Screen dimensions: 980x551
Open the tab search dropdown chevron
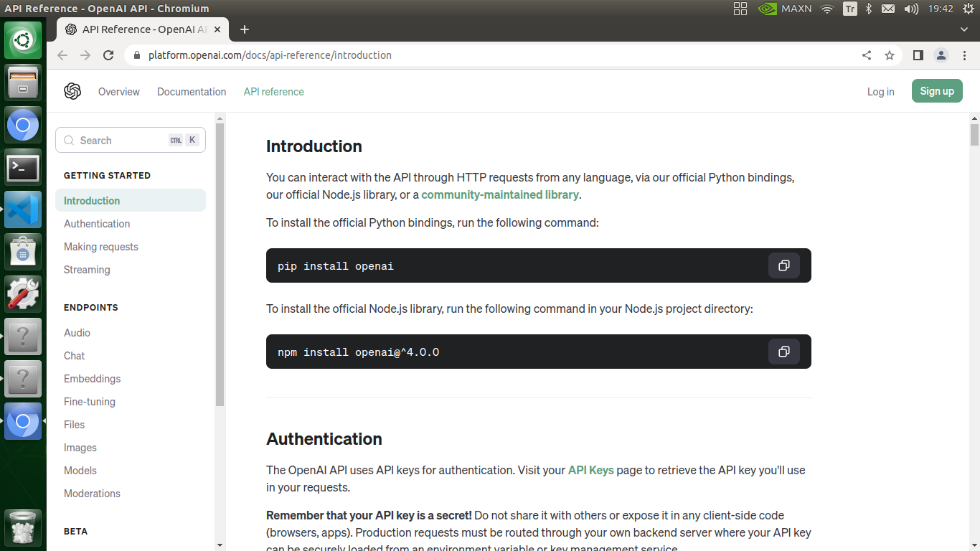(x=964, y=29)
